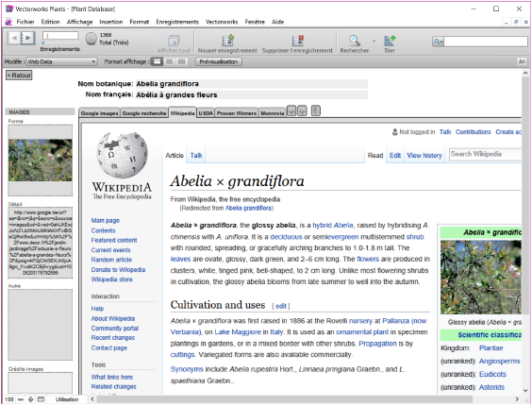The width and height of the screenshot is (532, 406).
Task: Open the Enregistrements menu
Action: point(177,22)
